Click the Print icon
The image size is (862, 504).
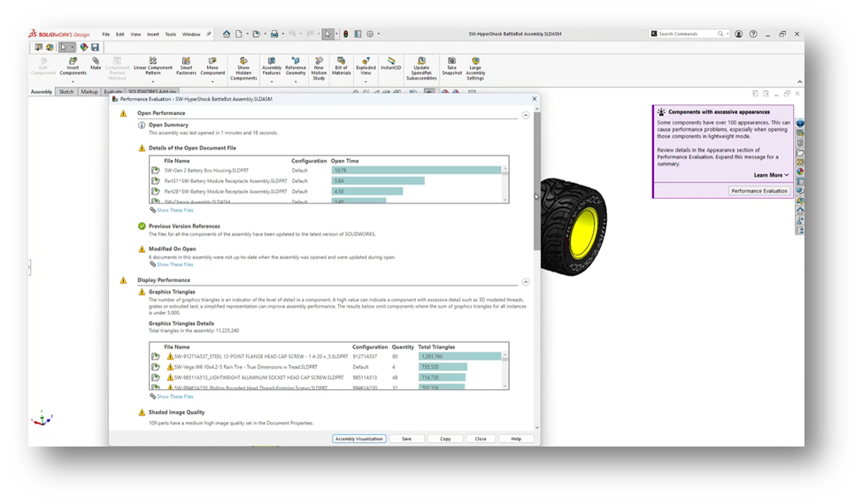tap(274, 34)
